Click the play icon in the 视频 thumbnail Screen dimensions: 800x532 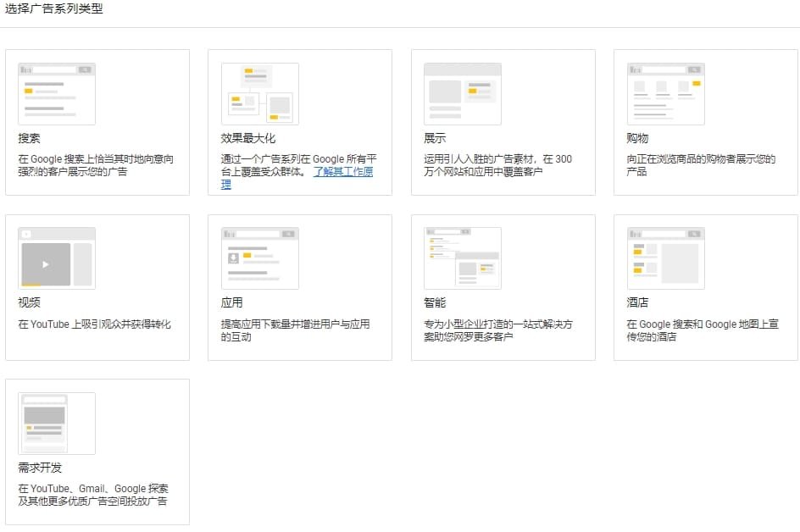(44, 263)
